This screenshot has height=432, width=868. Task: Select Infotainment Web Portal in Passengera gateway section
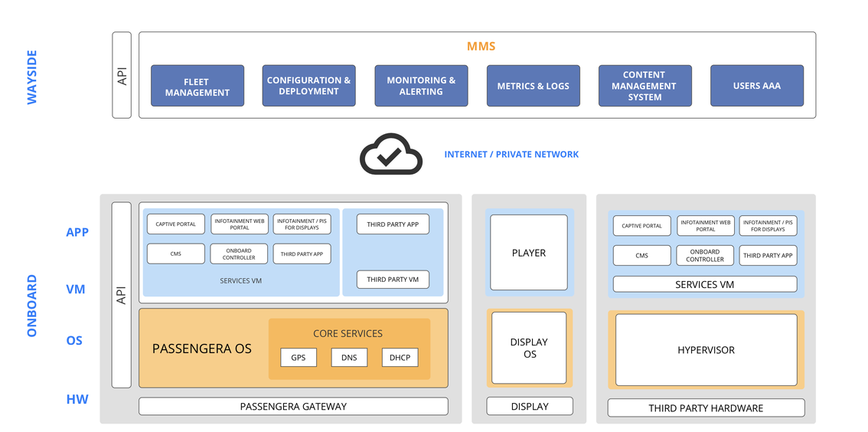pyautogui.click(x=239, y=224)
